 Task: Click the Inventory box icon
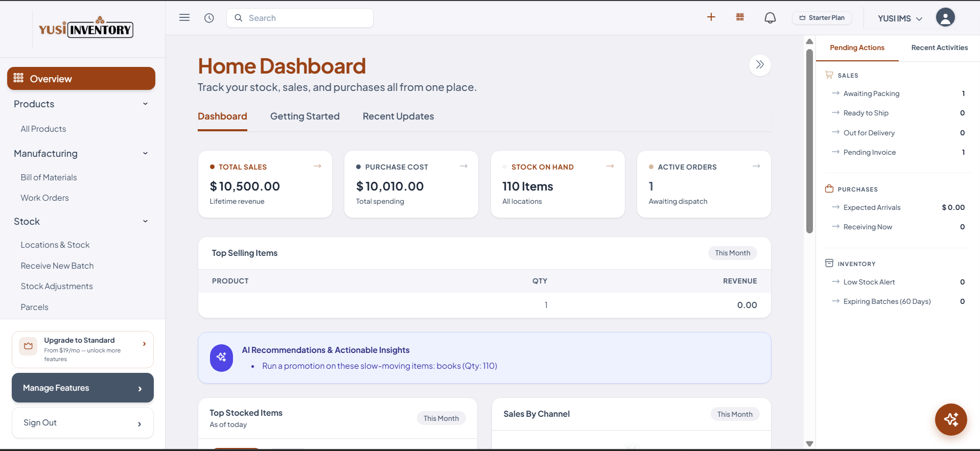(x=829, y=263)
